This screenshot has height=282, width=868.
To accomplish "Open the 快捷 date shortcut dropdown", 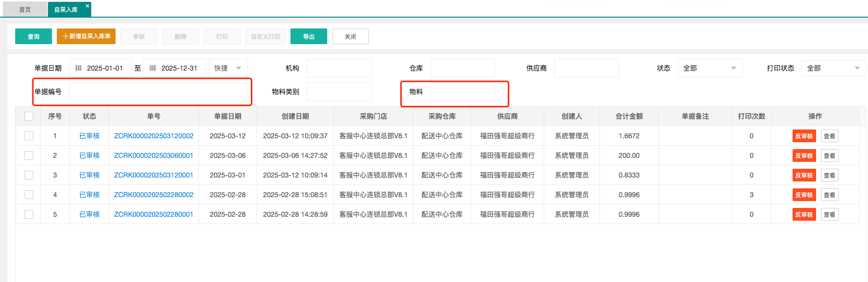I will (x=228, y=68).
